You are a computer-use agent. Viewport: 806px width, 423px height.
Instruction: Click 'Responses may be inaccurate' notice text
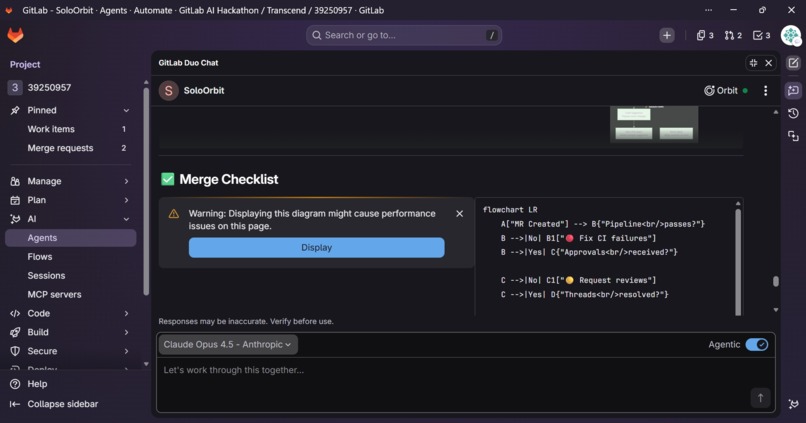[x=246, y=321]
